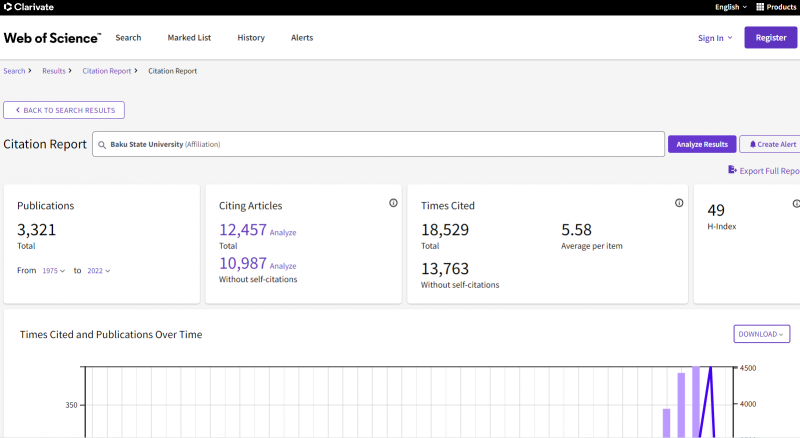The width and height of the screenshot is (800, 438).
Task: Click the Back to Search Results button
Action: [64, 110]
